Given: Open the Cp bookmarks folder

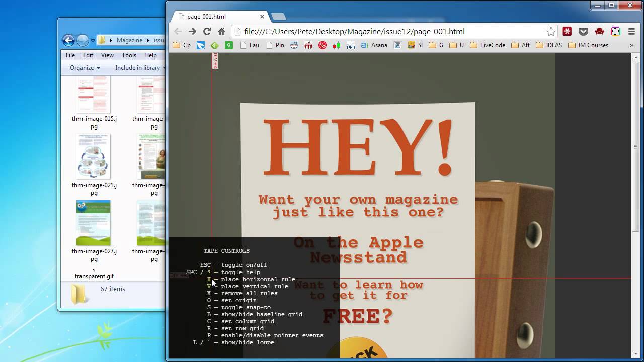Looking at the screenshot, I should pyautogui.click(x=182, y=45).
